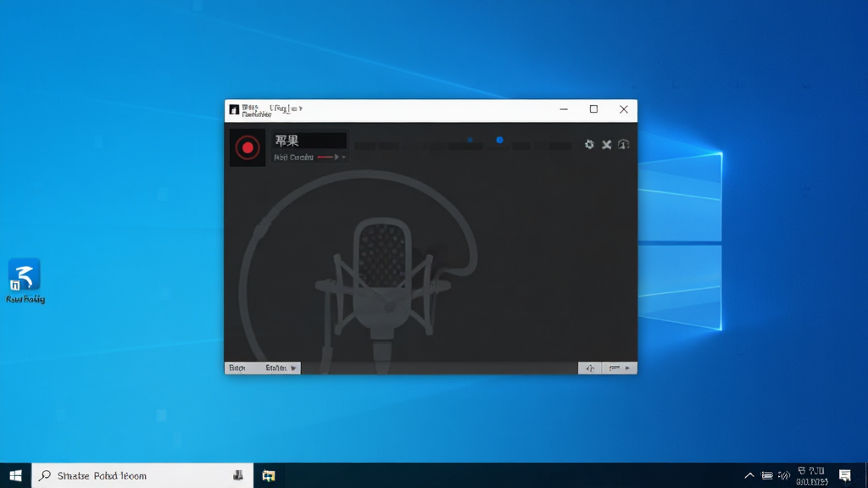The height and width of the screenshot is (488, 868).
Task: Start recording with the red record button
Action: tap(248, 147)
